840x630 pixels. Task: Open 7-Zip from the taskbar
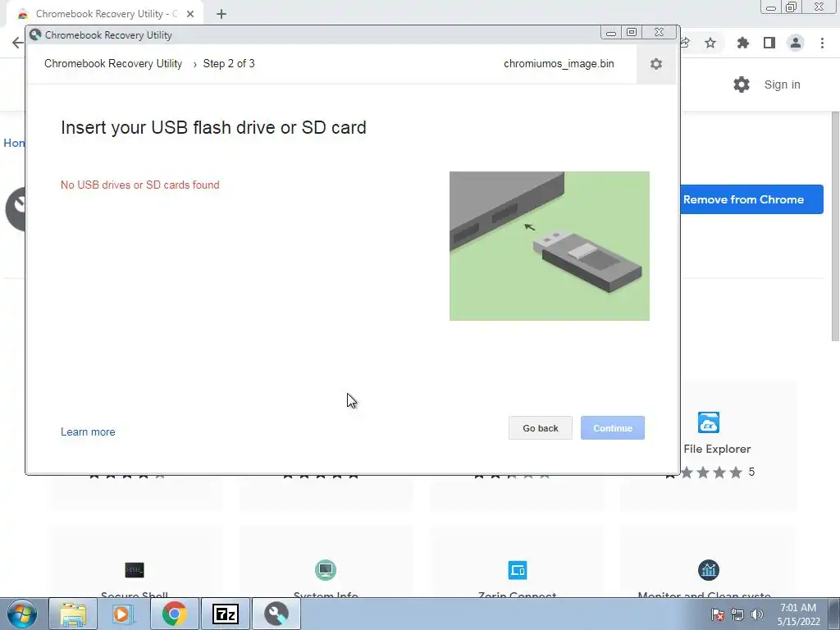[x=225, y=614]
